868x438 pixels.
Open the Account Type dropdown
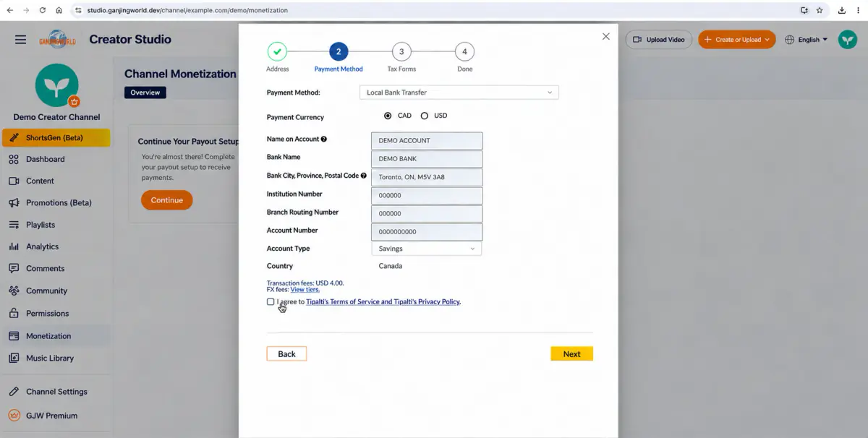click(426, 248)
